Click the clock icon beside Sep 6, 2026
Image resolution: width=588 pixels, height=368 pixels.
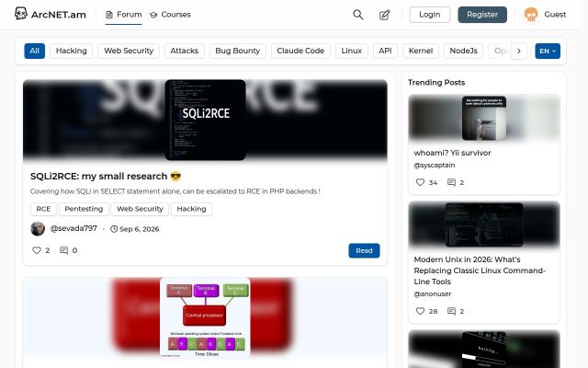coord(114,229)
